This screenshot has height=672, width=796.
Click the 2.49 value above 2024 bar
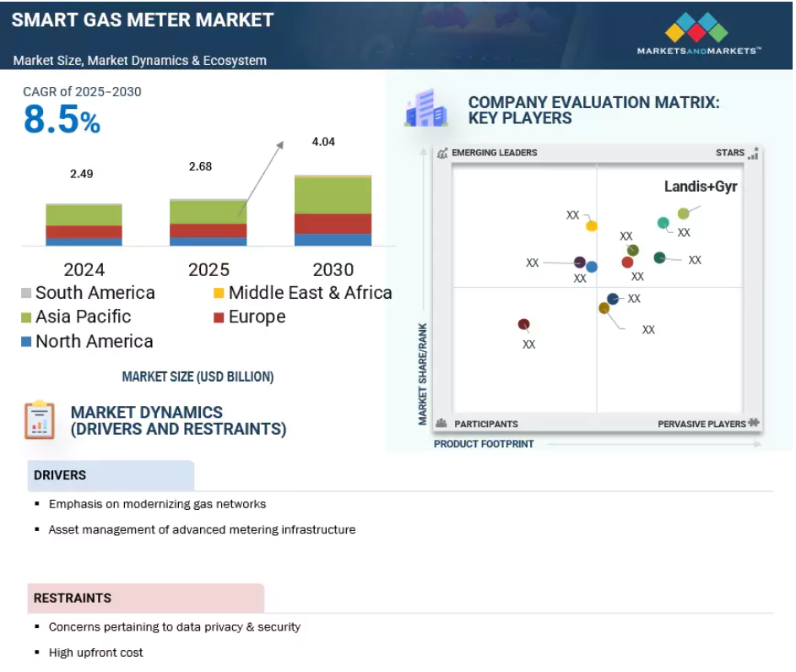(x=81, y=174)
